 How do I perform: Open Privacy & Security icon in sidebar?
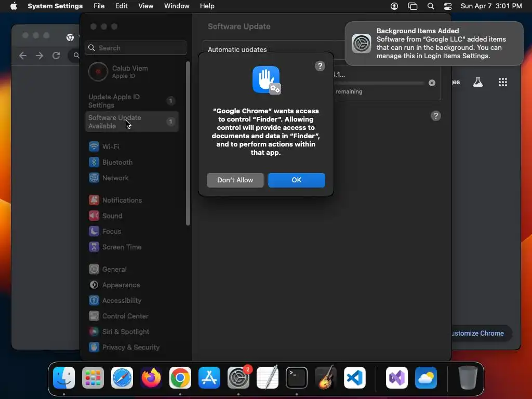[x=94, y=348]
